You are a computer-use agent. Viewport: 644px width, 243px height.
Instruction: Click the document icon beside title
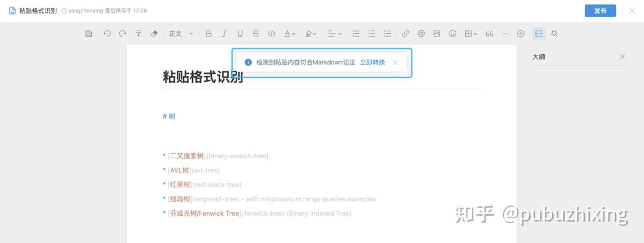pyautogui.click(x=12, y=11)
